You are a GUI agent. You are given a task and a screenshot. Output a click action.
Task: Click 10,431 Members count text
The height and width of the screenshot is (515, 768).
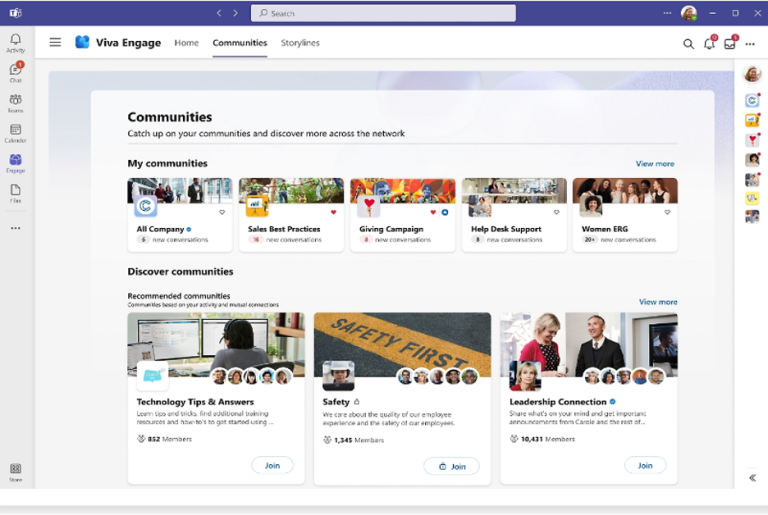point(548,439)
